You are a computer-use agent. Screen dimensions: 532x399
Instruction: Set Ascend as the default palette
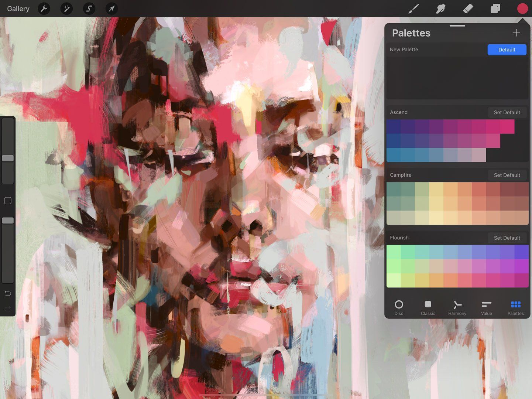[x=507, y=112]
